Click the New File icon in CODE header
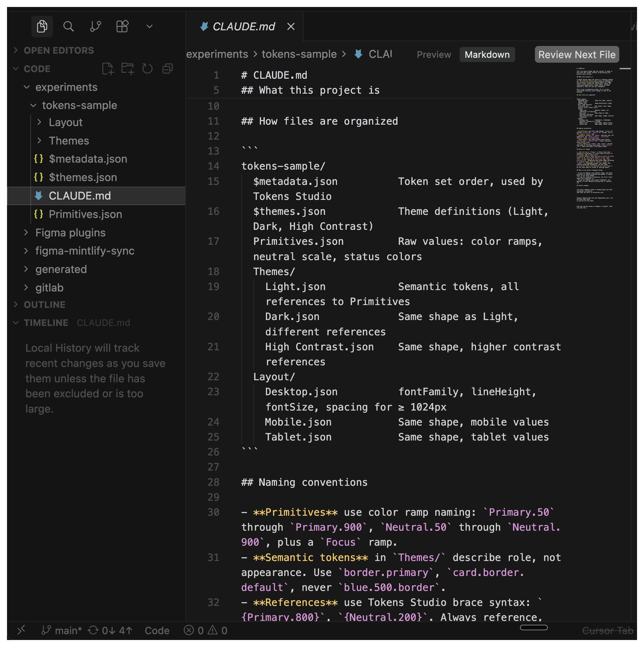The height and width of the screenshot is (647, 644). [108, 69]
